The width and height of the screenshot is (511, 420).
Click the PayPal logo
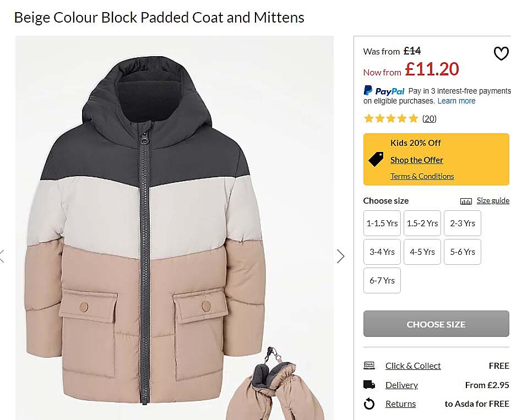tap(384, 91)
